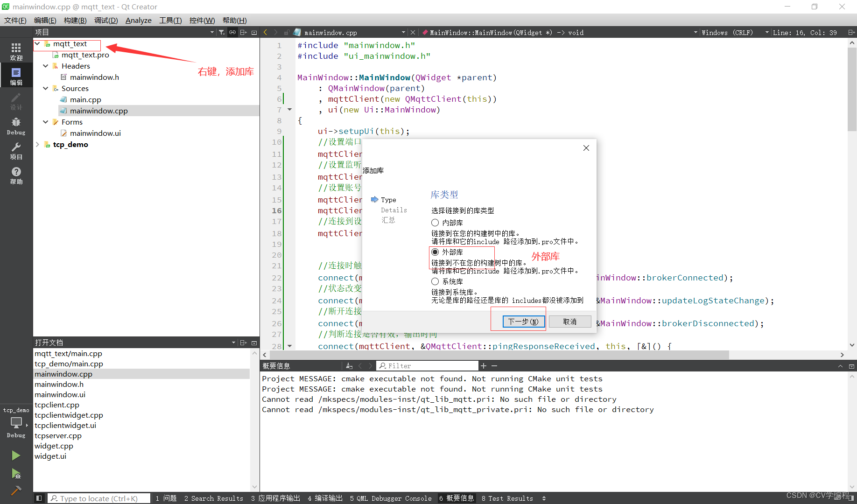This screenshot has width=857, height=504.
Task: Open the 构建(B) menu
Action: [75, 20]
